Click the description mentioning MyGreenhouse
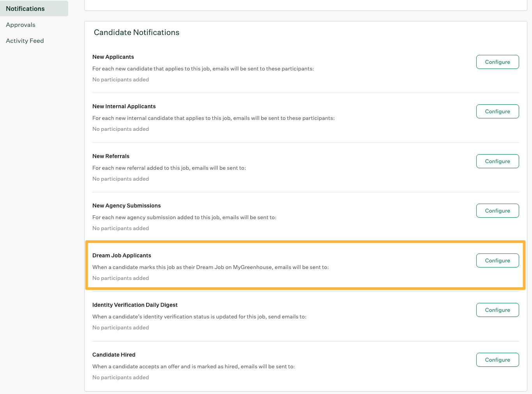This screenshot has width=532, height=394. pos(210,267)
